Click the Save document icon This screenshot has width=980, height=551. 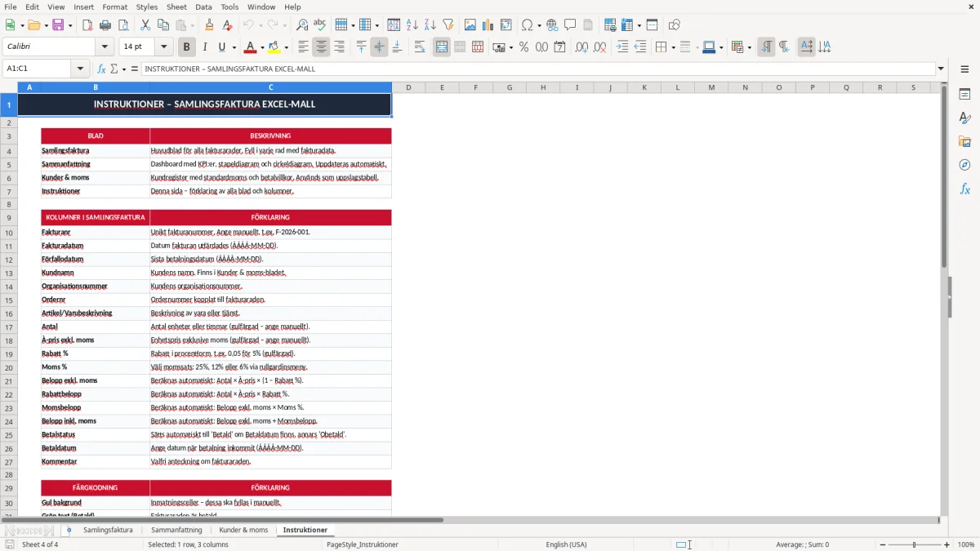(x=57, y=25)
